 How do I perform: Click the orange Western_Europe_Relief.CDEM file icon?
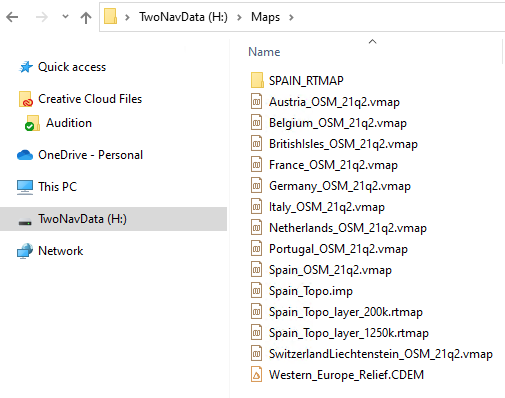click(256, 374)
